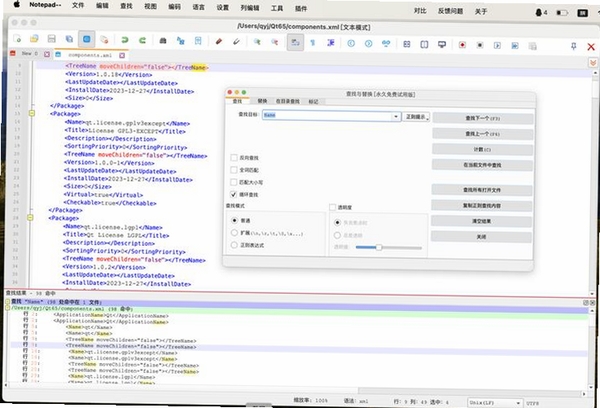Switch to the 替换 tab in dialog
This screenshot has width=600, height=408.
[x=262, y=101]
